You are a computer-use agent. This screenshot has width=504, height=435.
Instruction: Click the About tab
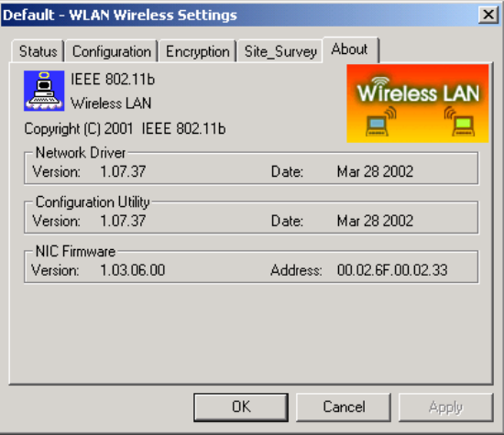pyautogui.click(x=350, y=49)
